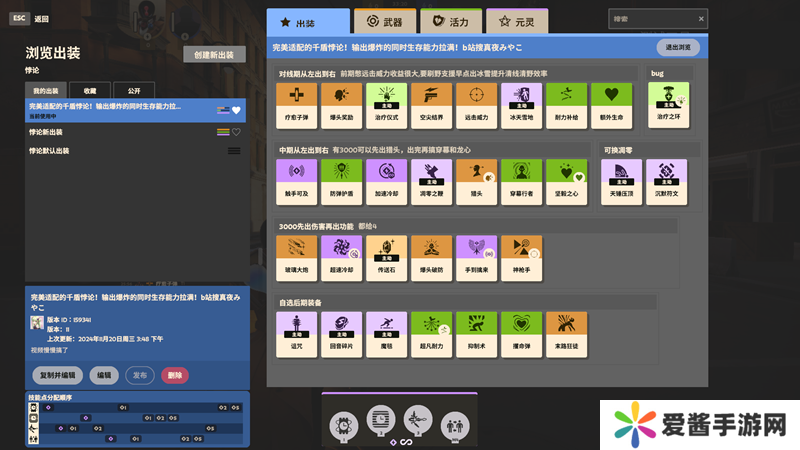Click the 玻璃大炮 item icon
800x450 pixels.
[296, 258]
